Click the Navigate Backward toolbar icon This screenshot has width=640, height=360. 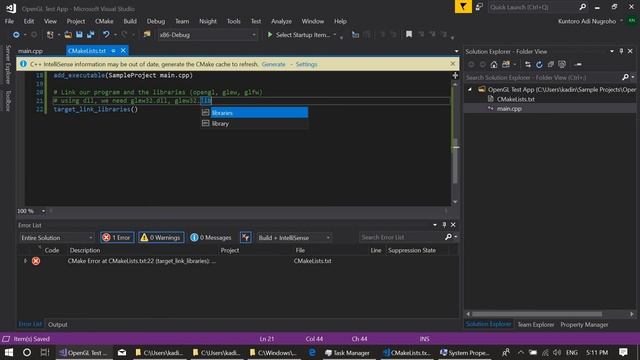pyautogui.click(x=16, y=35)
